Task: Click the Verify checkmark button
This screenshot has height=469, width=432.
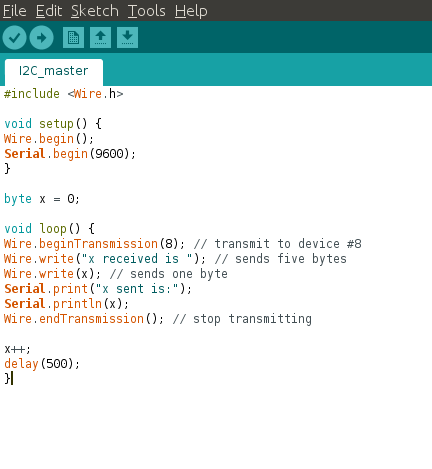Action: coord(14,38)
